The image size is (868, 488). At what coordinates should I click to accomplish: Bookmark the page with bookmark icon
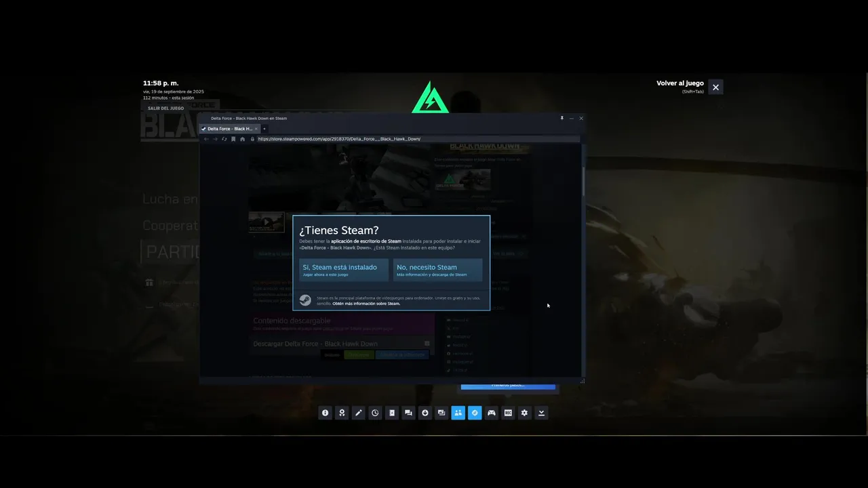(233, 139)
